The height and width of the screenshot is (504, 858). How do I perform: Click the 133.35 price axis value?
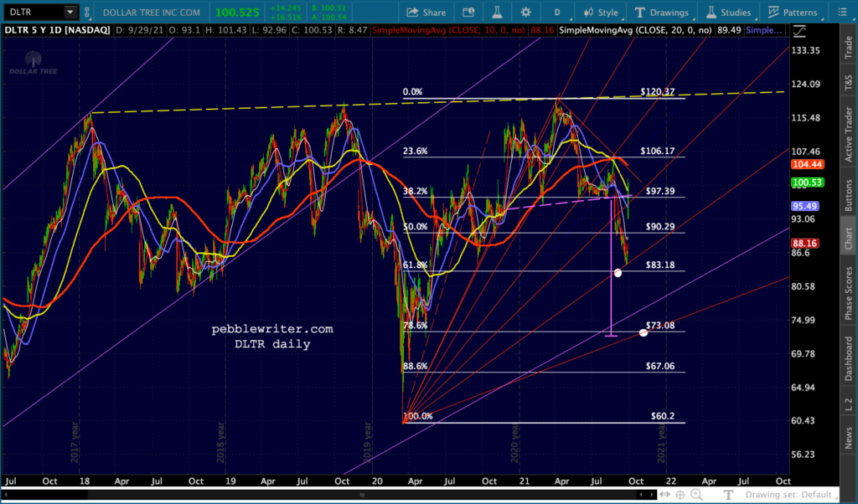pyautogui.click(x=806, y=50)
